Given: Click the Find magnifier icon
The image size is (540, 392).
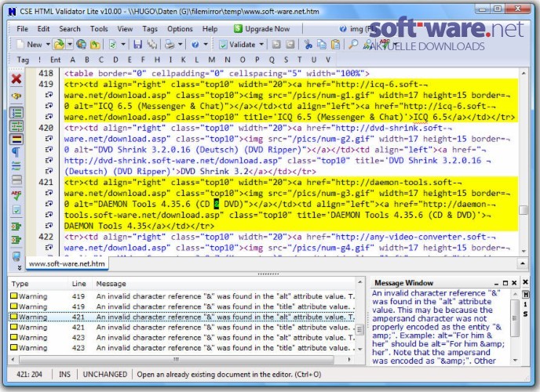Looking at the screenshot, I should [353, 45].
